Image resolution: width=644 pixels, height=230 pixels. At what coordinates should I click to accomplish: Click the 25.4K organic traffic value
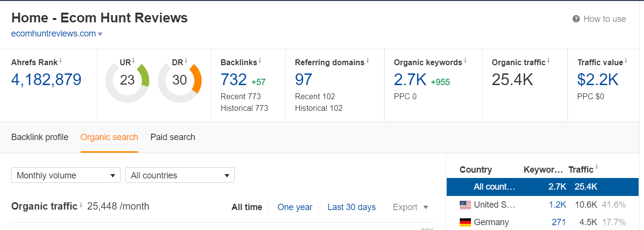point(512,80)
